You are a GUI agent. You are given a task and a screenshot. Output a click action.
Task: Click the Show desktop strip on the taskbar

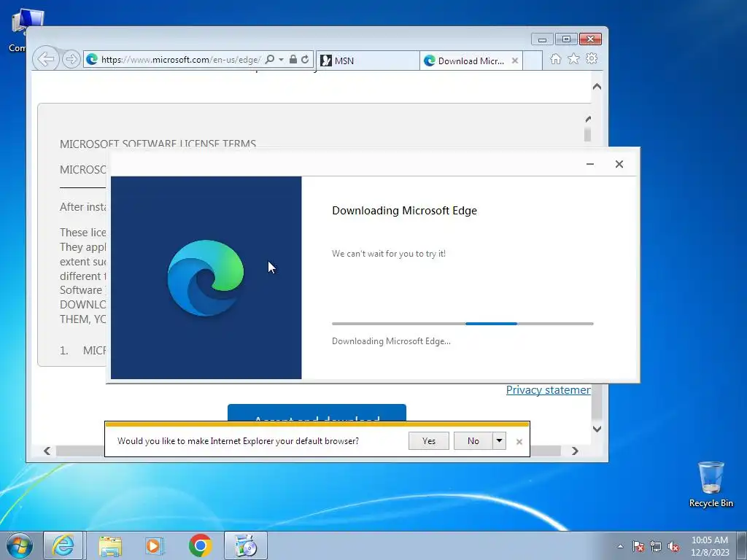[x=743, y=545]
